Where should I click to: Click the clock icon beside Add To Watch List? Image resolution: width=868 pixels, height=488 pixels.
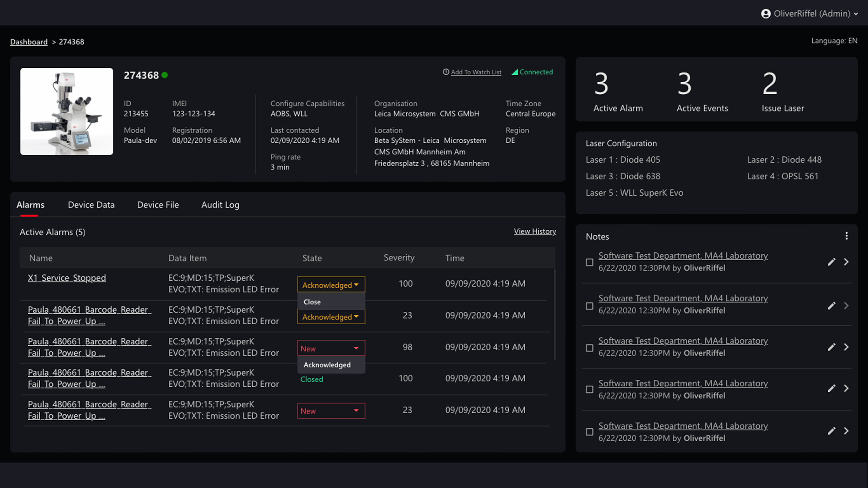click(x=446, y=72)
